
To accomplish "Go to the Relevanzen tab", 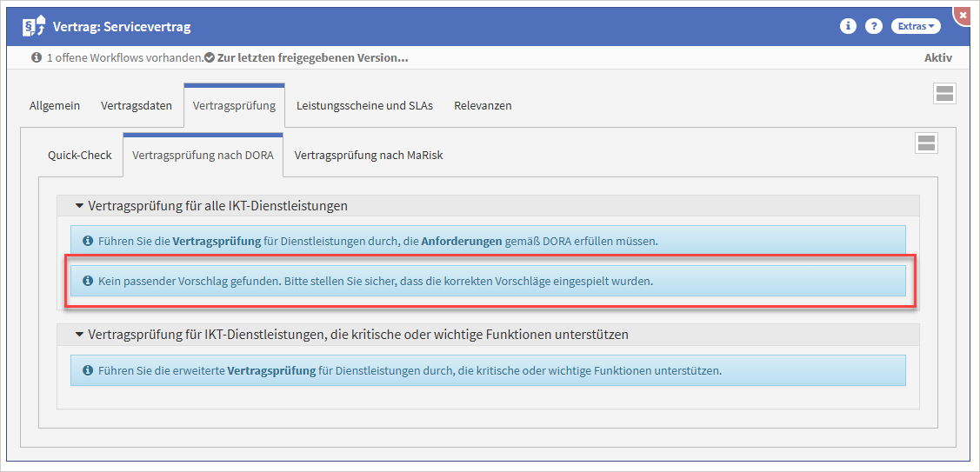I will coord(483,106).
